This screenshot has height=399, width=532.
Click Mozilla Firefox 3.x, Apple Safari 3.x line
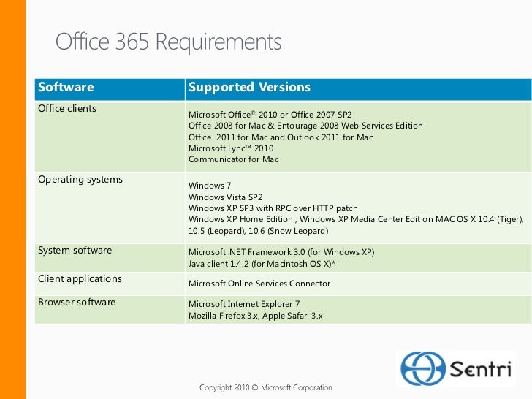point(256,316)
